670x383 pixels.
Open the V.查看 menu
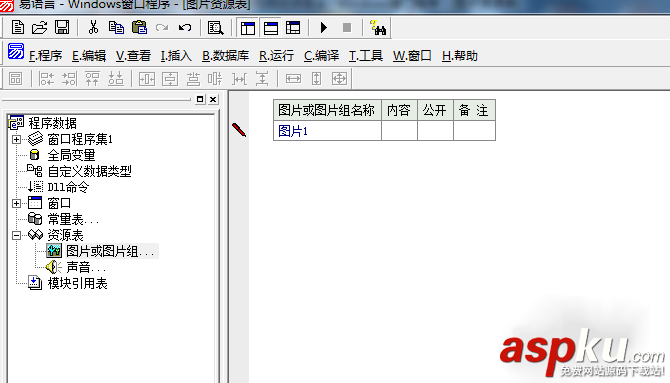tap(133, 56)
